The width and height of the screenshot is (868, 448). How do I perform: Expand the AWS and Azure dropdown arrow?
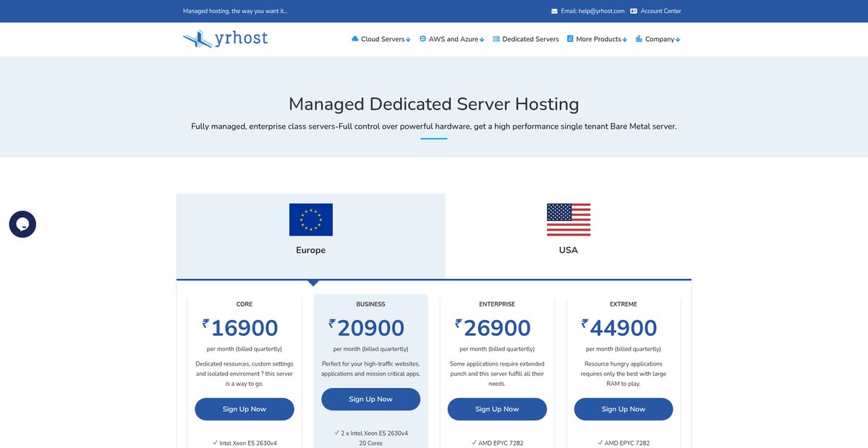coord(482,40)
